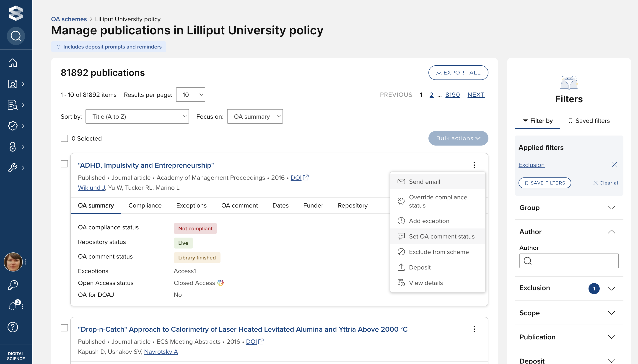Click the Author filter search field

tap(573, 261)
